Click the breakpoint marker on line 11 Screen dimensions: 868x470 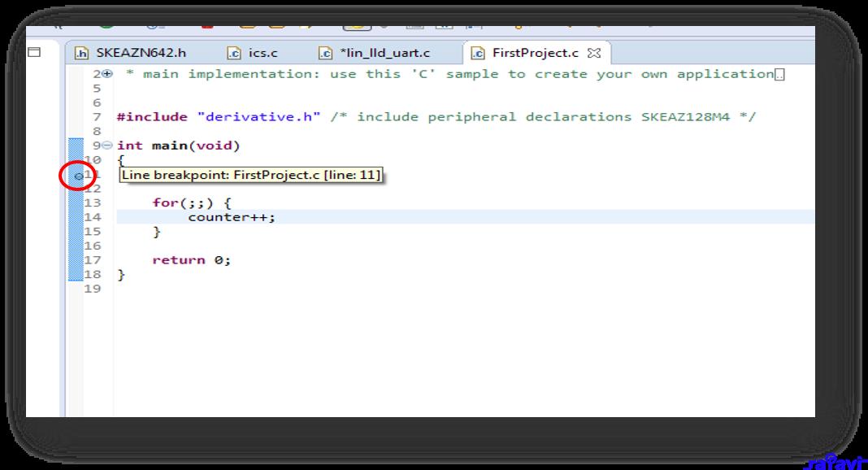77,176
